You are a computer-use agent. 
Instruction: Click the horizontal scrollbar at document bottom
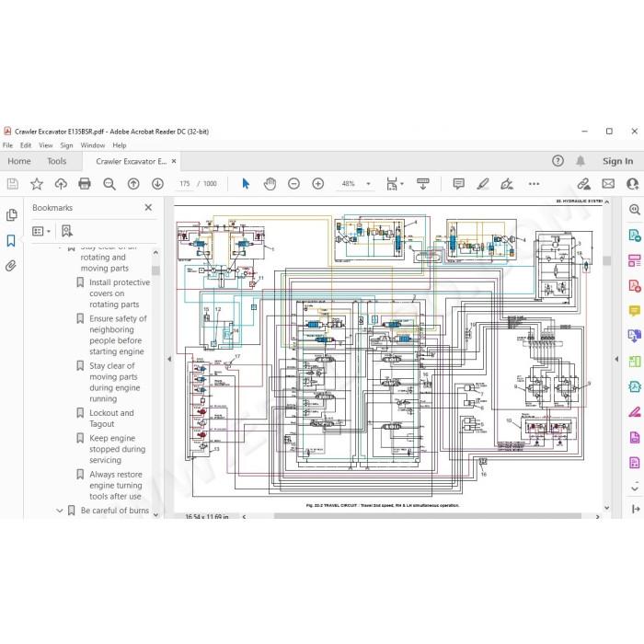click(427, 516)
